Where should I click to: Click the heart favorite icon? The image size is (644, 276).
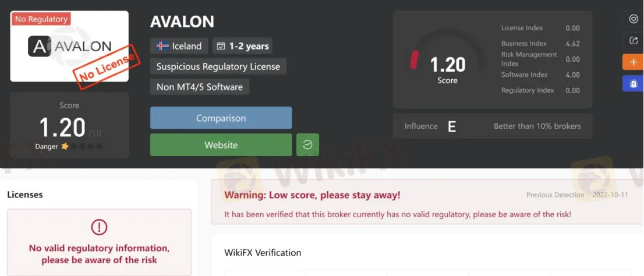(x=634, y=19)
